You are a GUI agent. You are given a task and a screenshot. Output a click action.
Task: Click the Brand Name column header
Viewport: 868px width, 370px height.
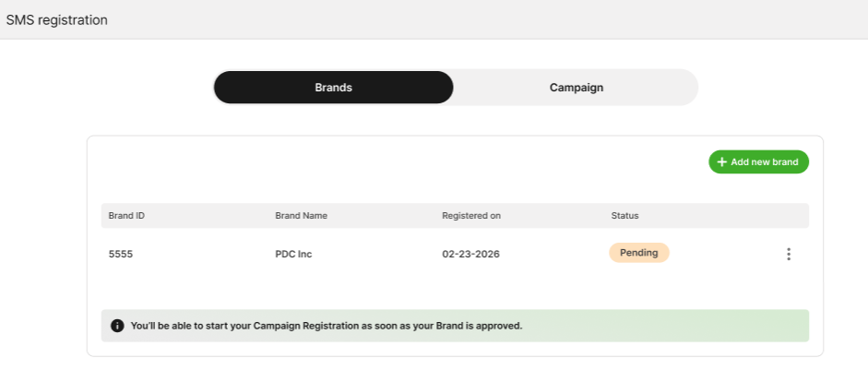[301, 216]
